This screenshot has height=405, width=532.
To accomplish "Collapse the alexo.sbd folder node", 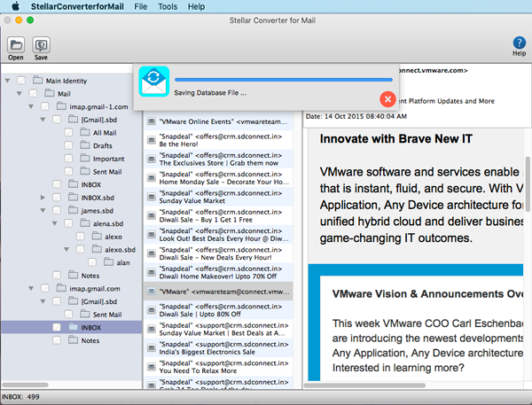I will coord(66,250).
